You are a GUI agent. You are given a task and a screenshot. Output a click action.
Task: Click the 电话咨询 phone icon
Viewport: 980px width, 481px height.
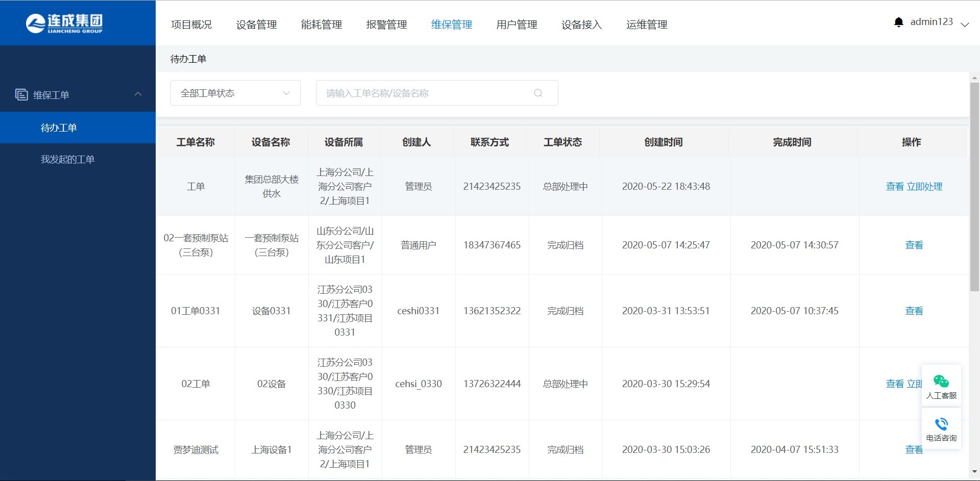pos(941,424)
